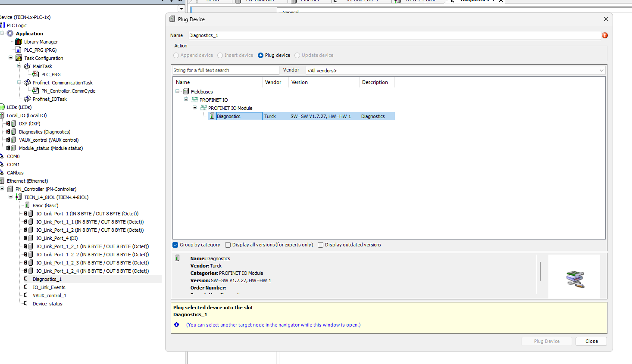Select Ethernet (Ethernet) in the device tree
632x364 pixels.
(x=27, y=181)
